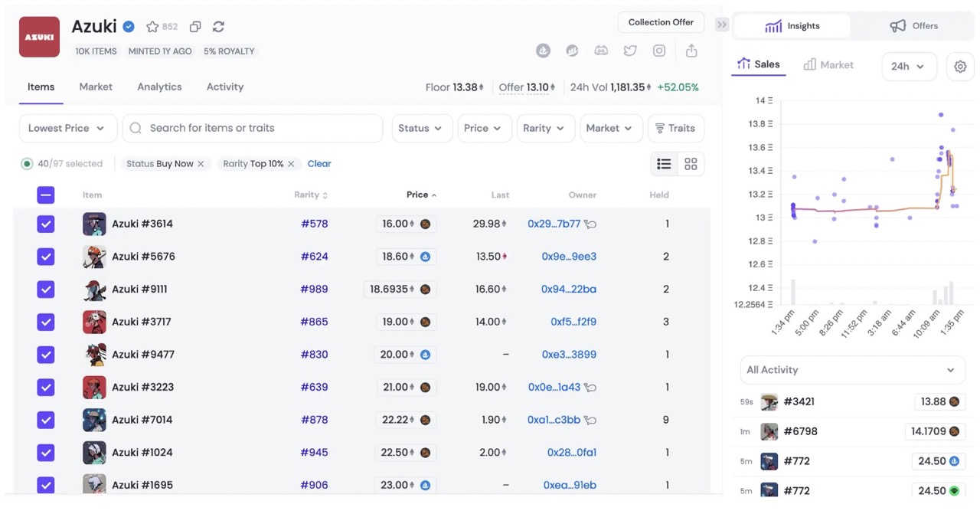Click the Clear filters link
Viewport: 980px width, 514px height.
pyautogui.click(x=319, y=164)
